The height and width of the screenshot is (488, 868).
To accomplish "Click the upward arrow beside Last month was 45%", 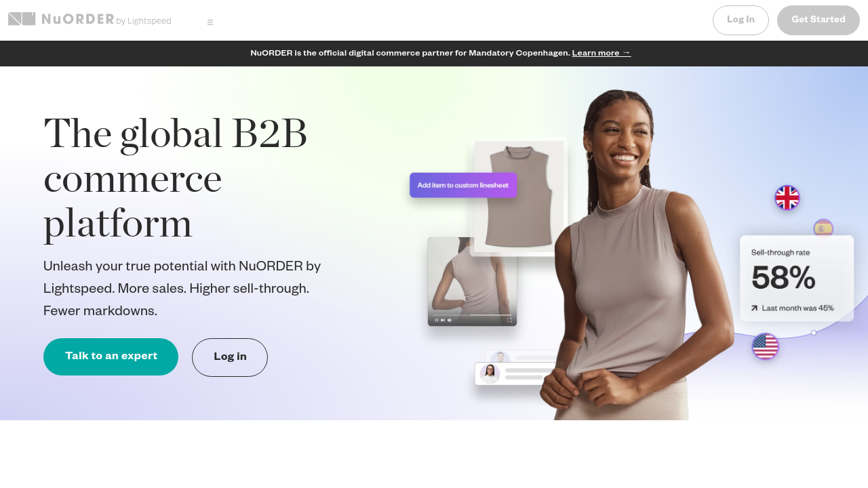I will tap(754, 308).
